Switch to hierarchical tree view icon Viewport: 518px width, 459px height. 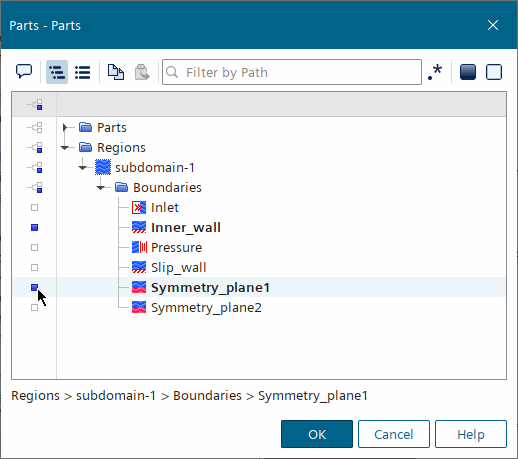[57, 72]
